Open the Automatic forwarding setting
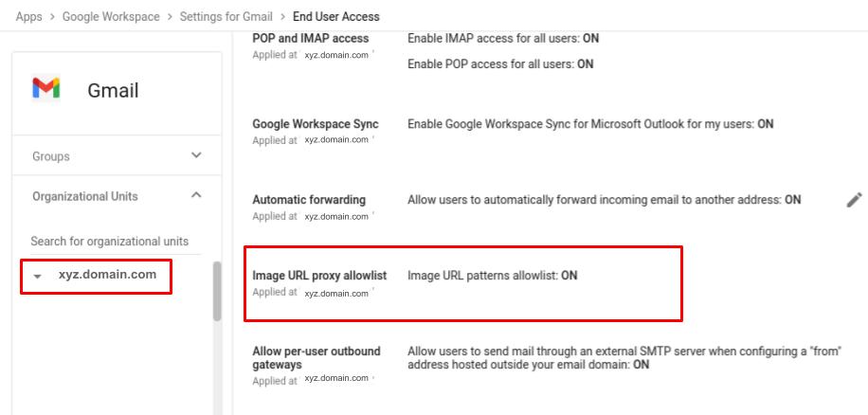Image resolution: width=868 pixels, height=415 pixels. pos(309,200)
